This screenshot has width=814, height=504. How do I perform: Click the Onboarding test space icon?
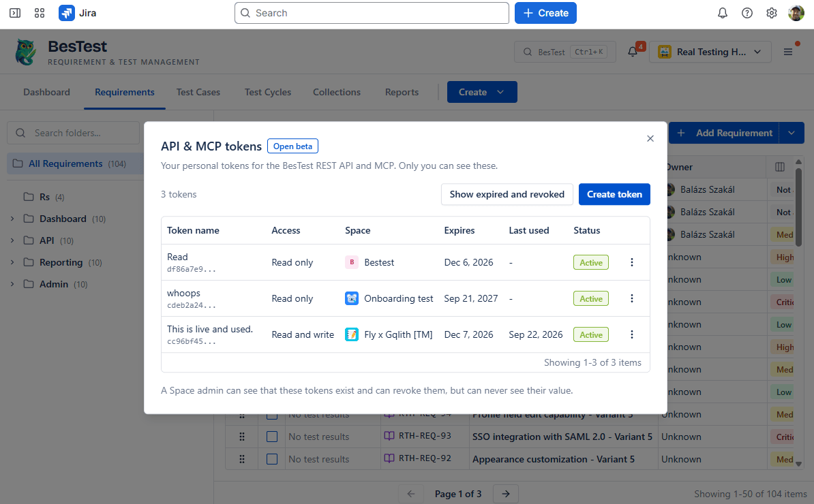pyautogui.click(x=352, y=299)
